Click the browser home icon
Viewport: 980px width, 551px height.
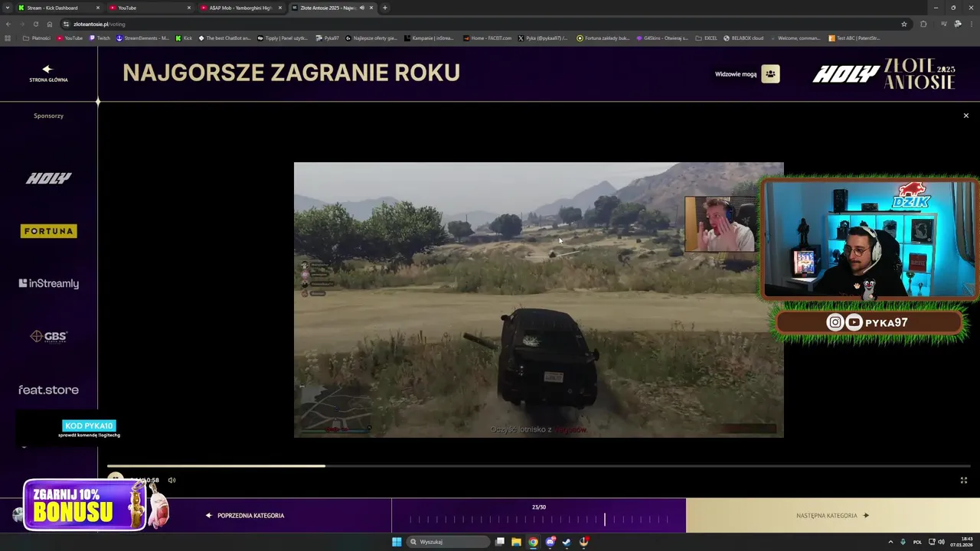pos(50,24)
